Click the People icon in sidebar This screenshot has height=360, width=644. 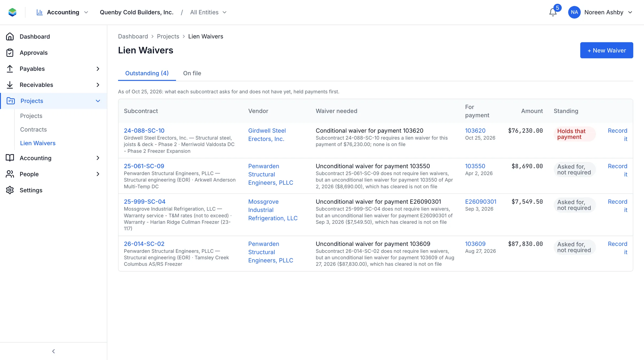[10, 174]
